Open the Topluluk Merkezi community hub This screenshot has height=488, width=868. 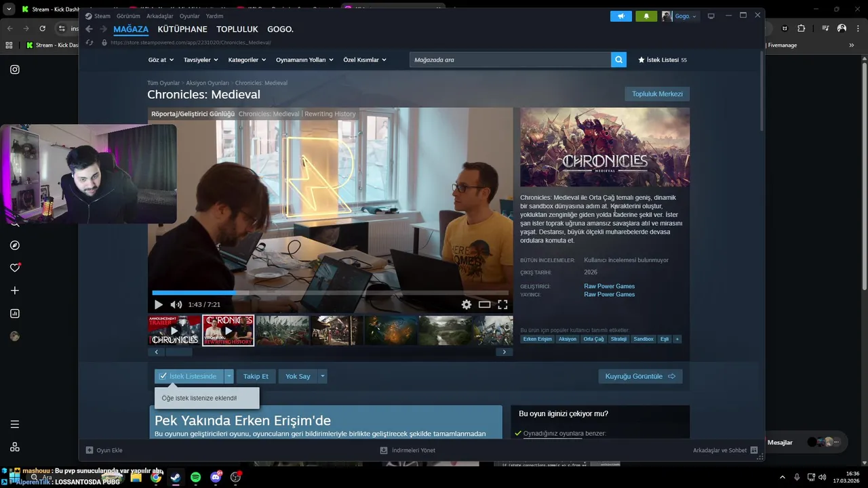coord(657,94)
